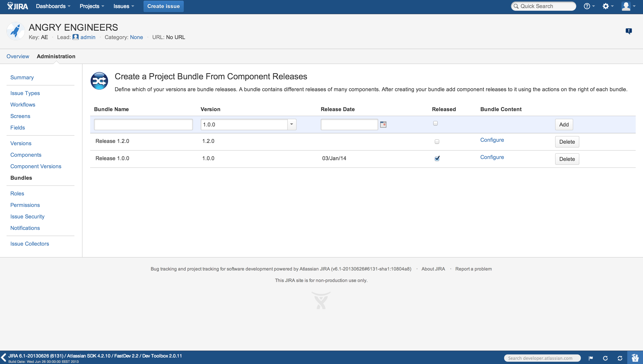Open the release date calendar picker

tap(383, 125)
